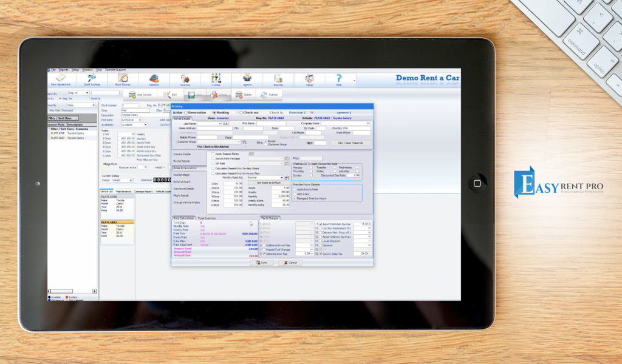The width and height of the screenshot is (622, 364).
Task: Open the Monthly Rate Adj dropdown
Action: [x=283, y=177]
